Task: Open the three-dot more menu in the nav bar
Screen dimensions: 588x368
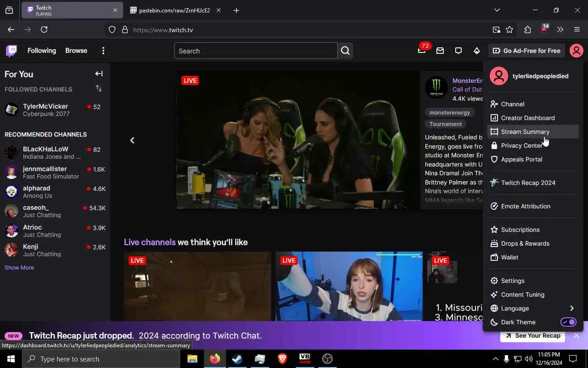Action: point(103,51)
